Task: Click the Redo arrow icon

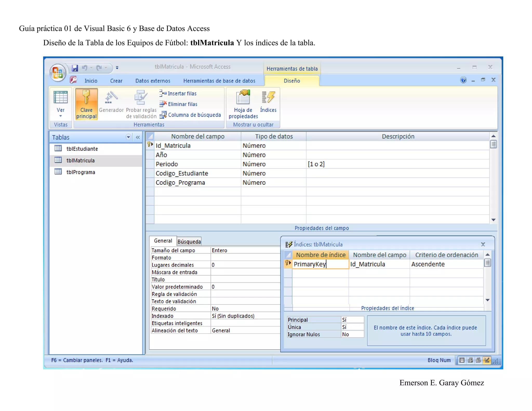Action: click(x=99, y=68)
